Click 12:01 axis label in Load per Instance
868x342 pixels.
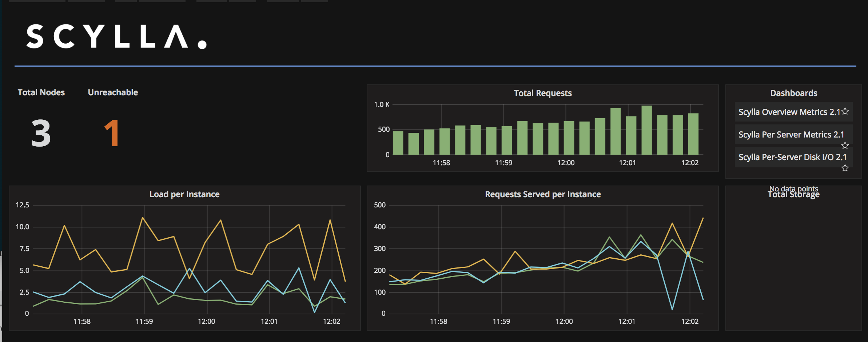[x=269, y=322]
